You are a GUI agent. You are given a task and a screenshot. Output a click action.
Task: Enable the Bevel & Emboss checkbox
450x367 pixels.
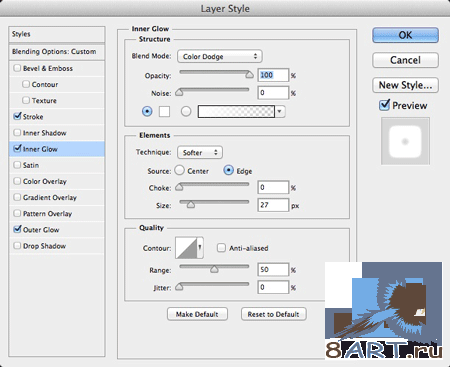17,68
